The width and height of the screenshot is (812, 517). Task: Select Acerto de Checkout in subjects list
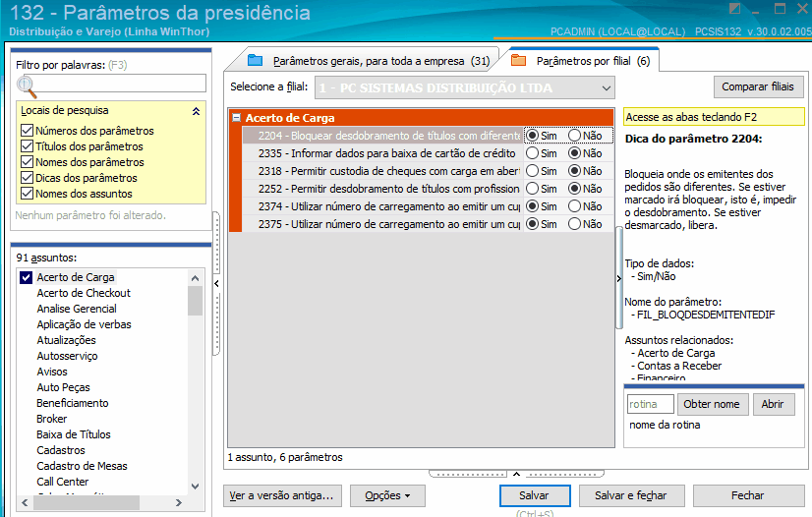pyautogui.click(x=84, y=293)
